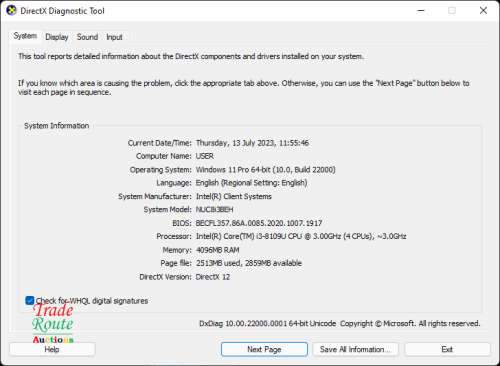Click the Help button

pyautogui.click(x=52, y=349)
